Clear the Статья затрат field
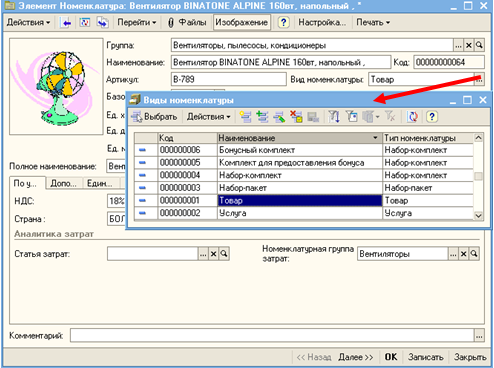This screenshot has width=494, height=368. point(213,254)
